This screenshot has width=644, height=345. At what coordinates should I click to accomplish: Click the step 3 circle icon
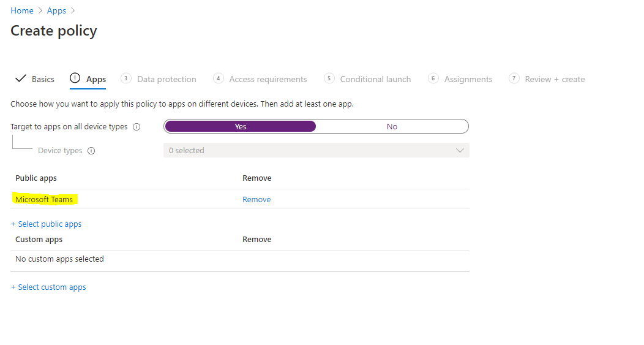[125, 78]
